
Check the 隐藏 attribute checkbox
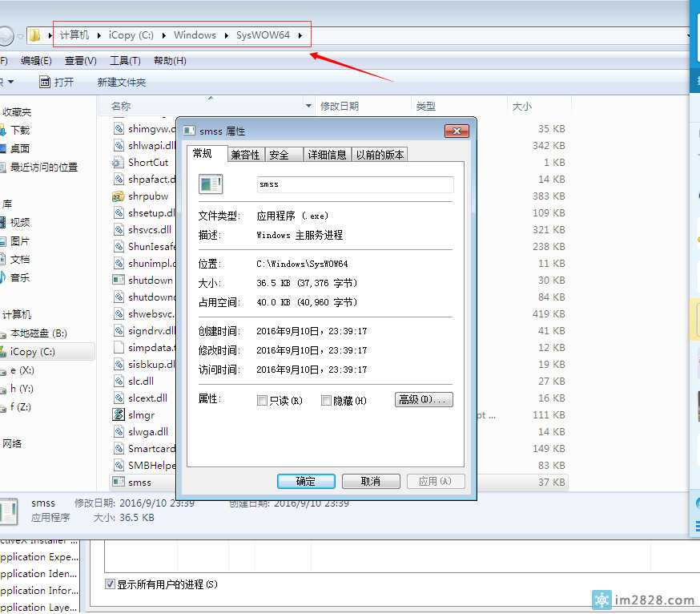(326, 401)
